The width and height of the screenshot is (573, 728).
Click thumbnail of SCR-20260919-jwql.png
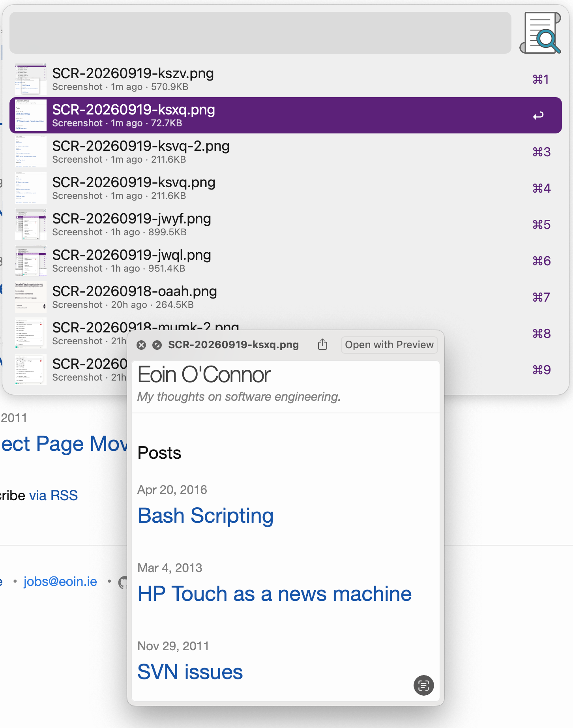tap(31, 261)
